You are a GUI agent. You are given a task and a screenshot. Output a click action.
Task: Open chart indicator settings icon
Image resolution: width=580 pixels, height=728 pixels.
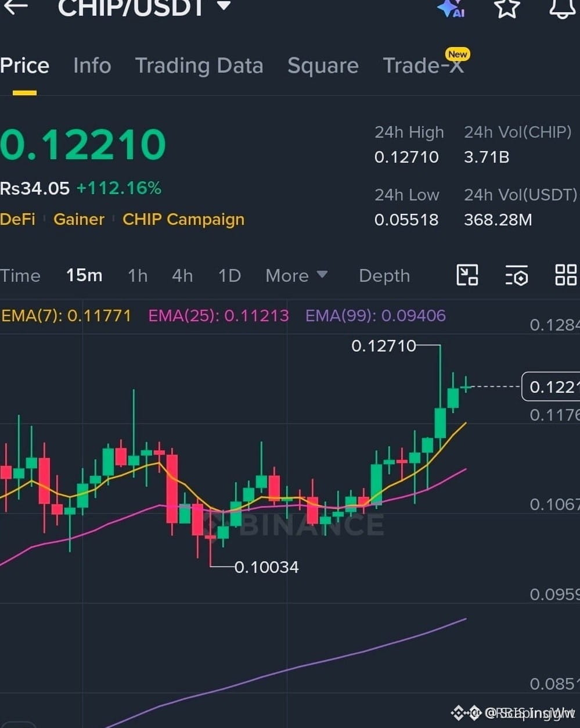coord(516,275)
